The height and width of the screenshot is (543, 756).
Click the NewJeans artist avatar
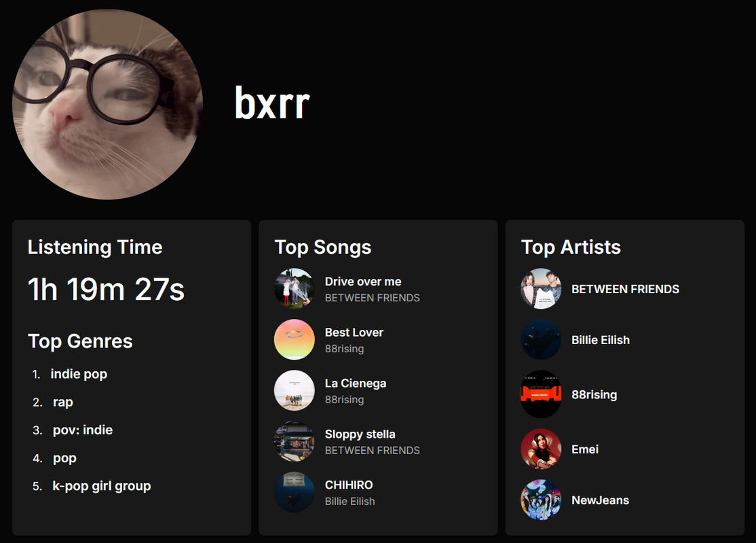pyautogui.click(x=541, y=500)
